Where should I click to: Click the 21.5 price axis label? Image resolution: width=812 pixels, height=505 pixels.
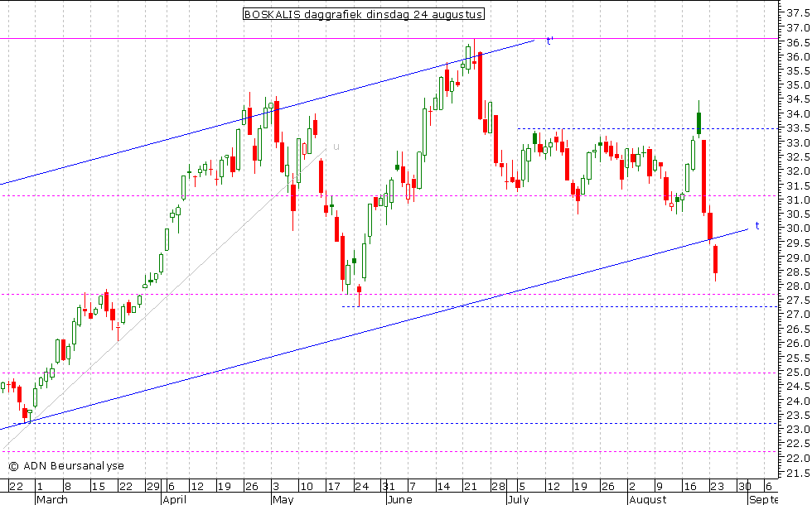798,473
